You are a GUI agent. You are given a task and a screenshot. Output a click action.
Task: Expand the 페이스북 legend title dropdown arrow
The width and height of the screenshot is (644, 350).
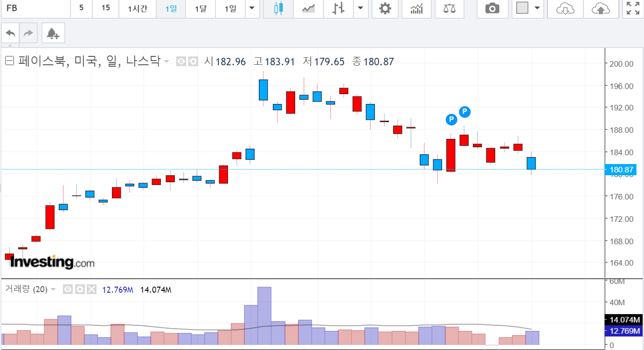(x=166, y=62)
